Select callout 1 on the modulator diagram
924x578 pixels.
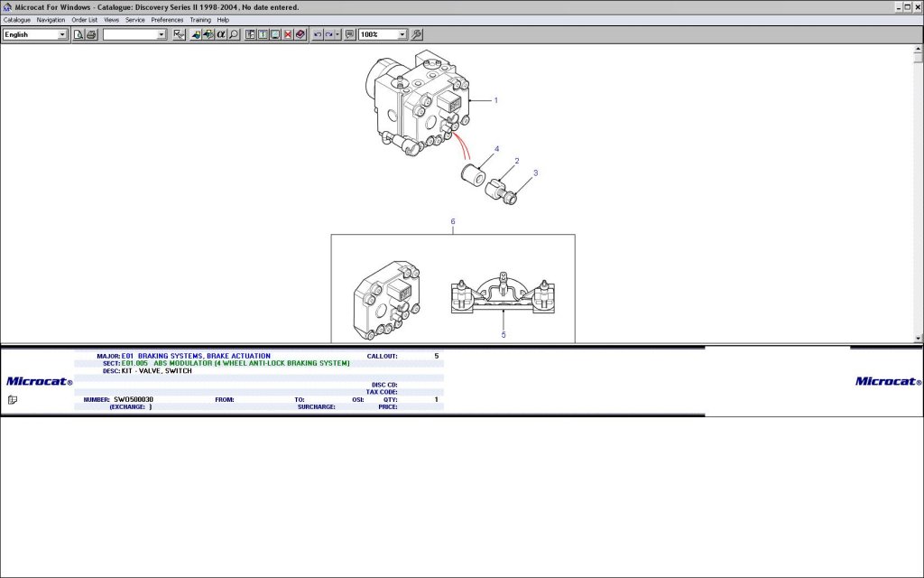point(495,100)
